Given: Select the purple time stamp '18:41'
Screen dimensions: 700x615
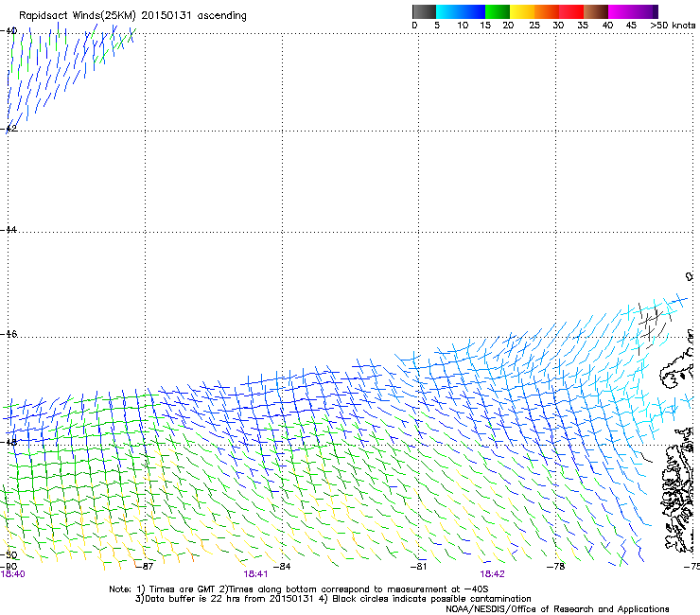Looking at the screenshot, I should point(255,574).
